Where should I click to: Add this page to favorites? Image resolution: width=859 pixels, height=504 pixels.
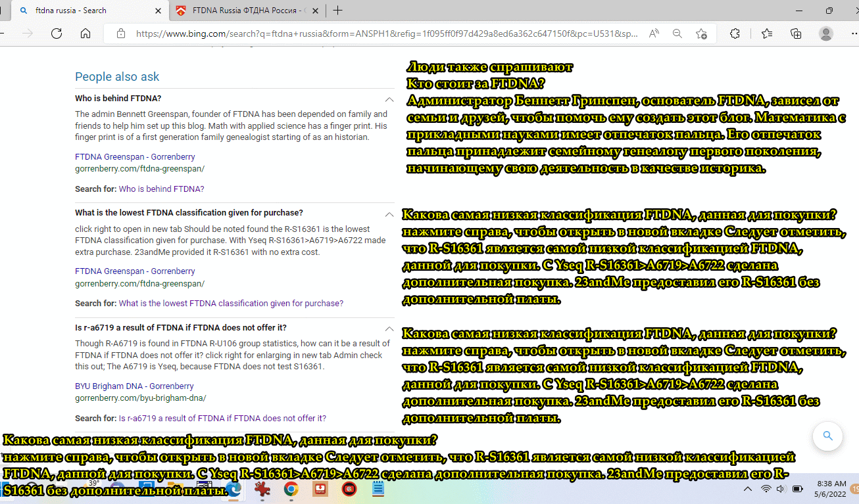click(x=701, y=34)
